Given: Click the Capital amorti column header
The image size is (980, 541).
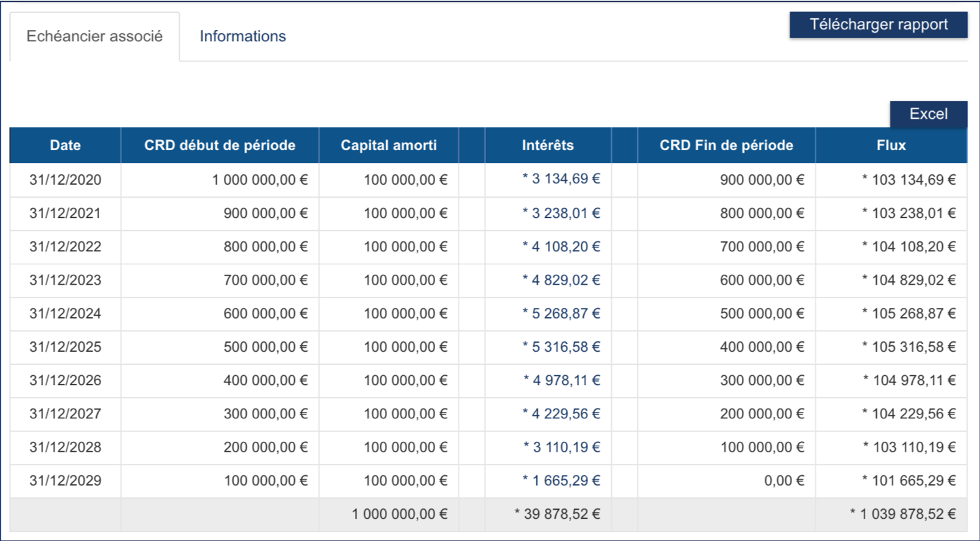Looking at the screenshot, I should [389, 146].
